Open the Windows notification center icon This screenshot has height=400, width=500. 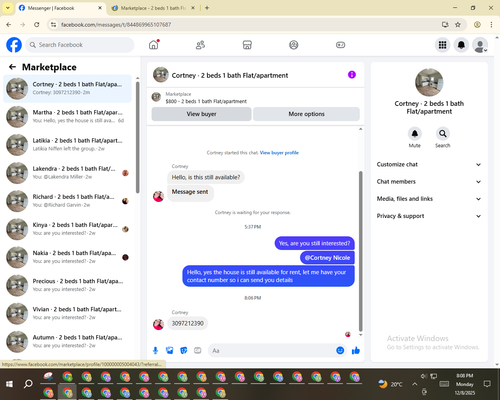487,384
